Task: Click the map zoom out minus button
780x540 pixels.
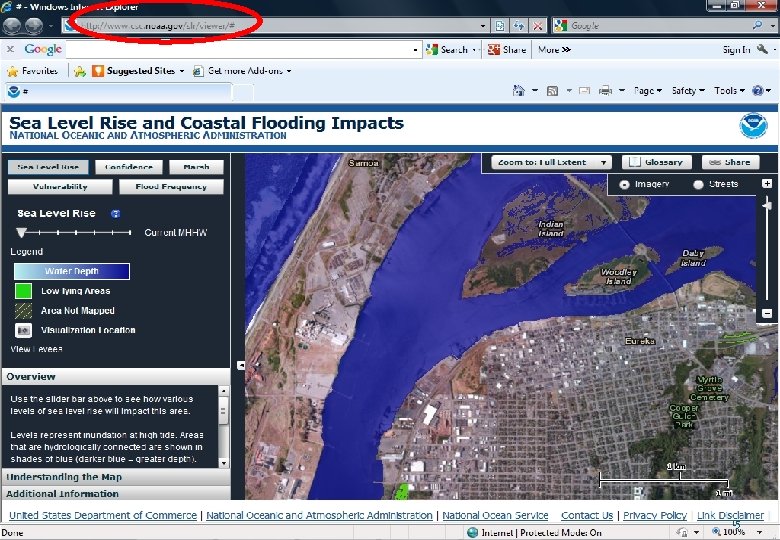Action: coord(767,314)
